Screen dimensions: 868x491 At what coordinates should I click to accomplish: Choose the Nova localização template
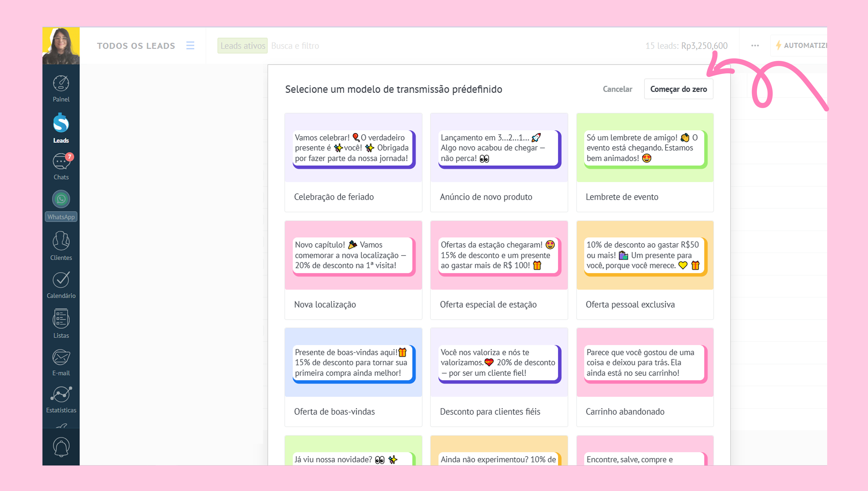coord(353,270)
